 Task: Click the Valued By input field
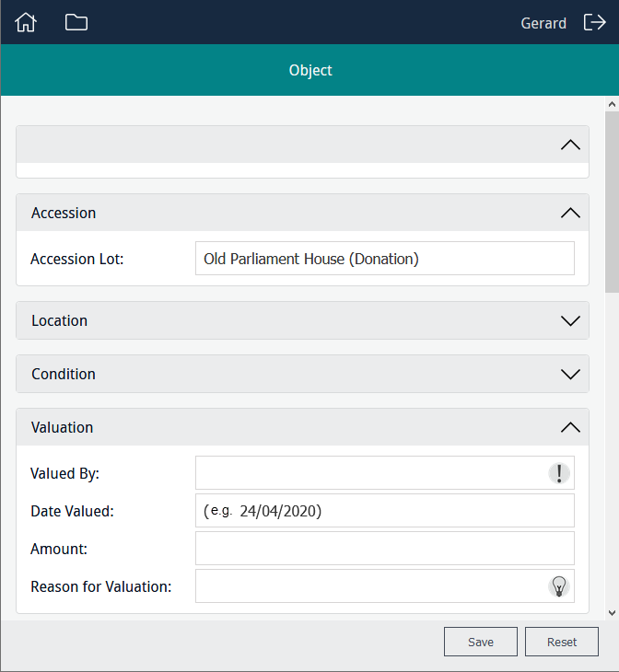coord(368,473)
